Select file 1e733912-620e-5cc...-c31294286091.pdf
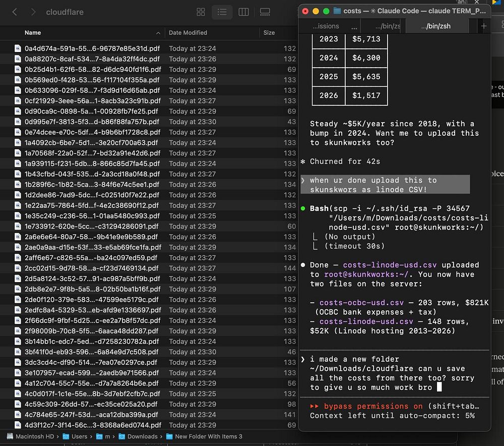The image size is (504, 446). coord(91,227)
